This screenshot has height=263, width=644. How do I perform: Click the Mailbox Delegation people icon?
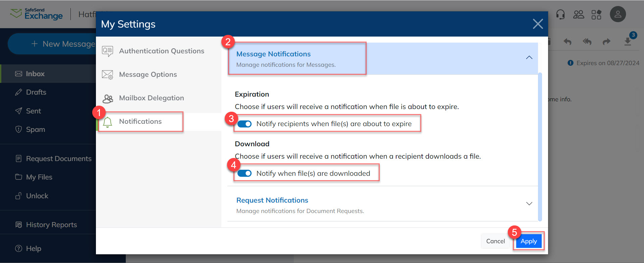tap(108, 98)
